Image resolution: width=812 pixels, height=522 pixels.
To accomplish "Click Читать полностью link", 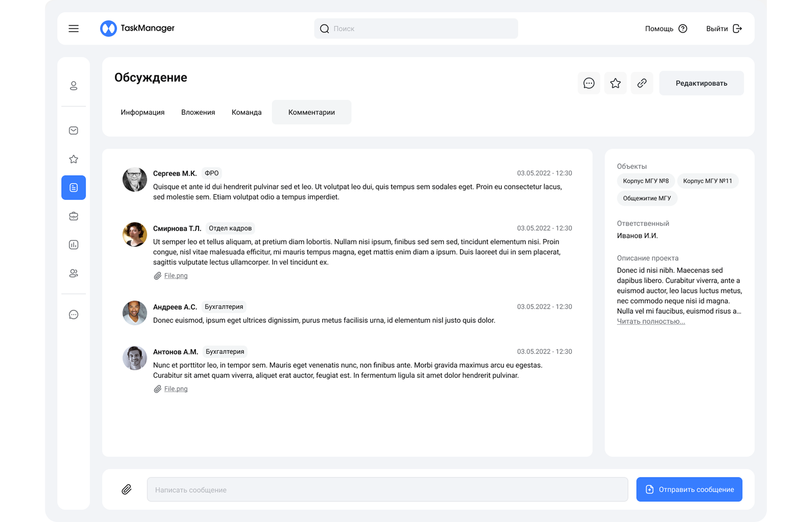I will 651,321.
